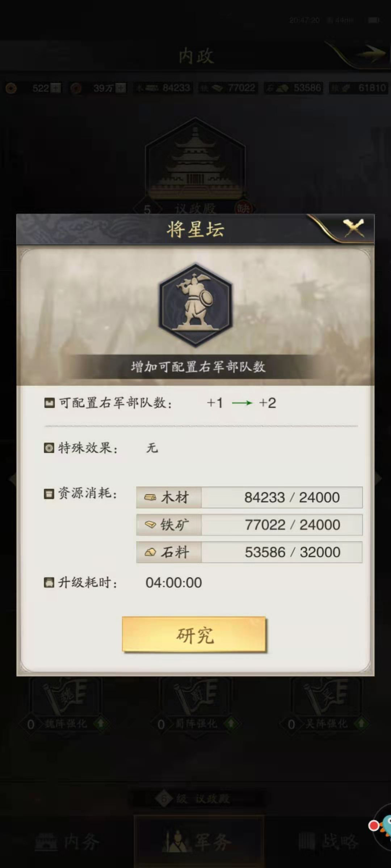Switch to the 战略 strategy tab
The image size is (391, 868).
pyautogui.click(x=328, y=841)
